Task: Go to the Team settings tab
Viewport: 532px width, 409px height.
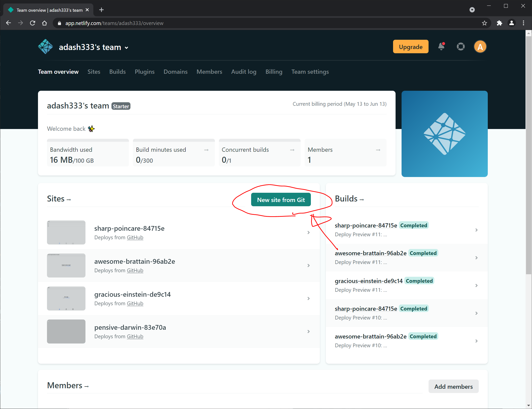Action: [x=310, y=72]
